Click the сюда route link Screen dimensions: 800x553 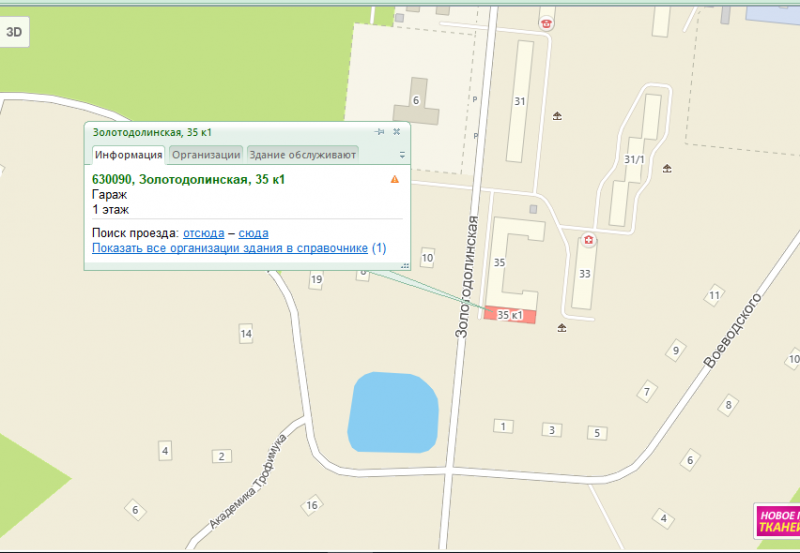point(253,233)
